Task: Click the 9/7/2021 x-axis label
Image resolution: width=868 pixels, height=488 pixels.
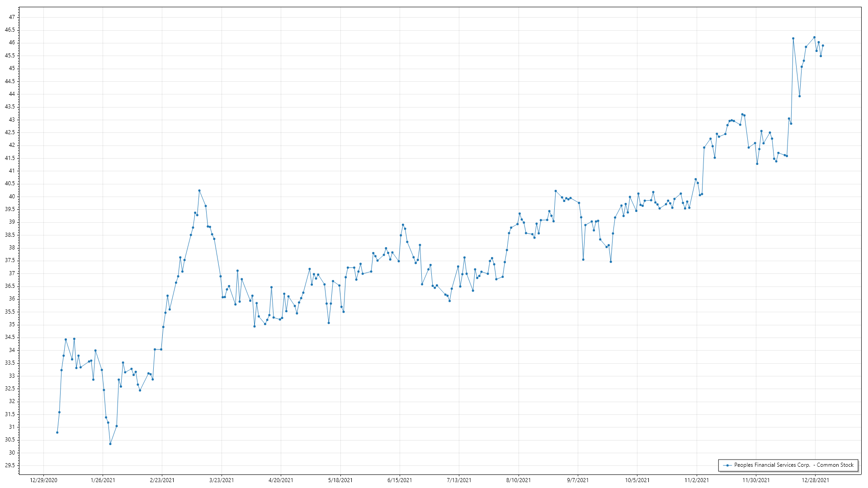Action: pos(578,480)
